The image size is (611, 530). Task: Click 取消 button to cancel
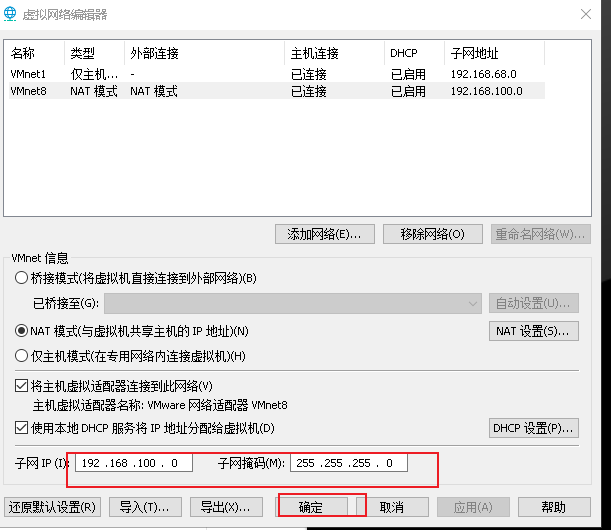pyautogui.click(x=392, y=507)
